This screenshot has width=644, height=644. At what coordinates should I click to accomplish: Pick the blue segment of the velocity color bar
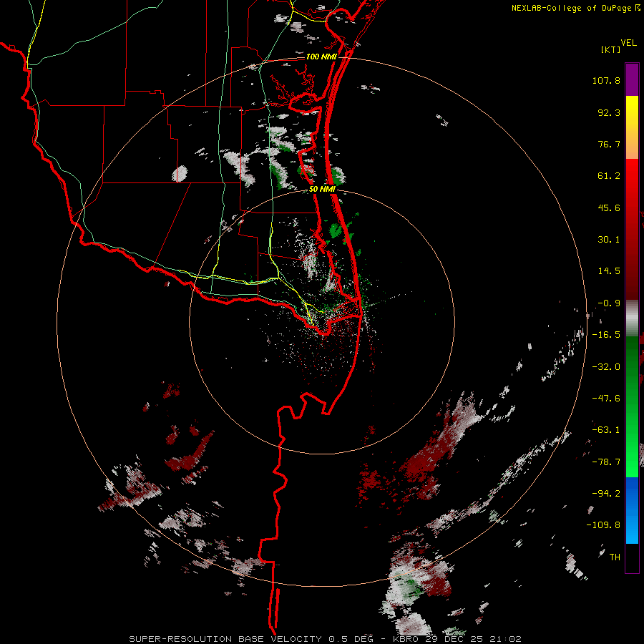[x=632, y=510]
